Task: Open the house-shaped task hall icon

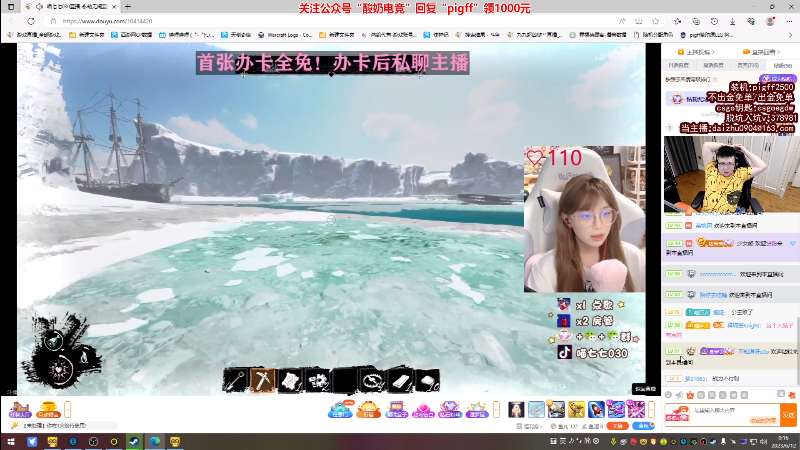Action: point(20,409)
